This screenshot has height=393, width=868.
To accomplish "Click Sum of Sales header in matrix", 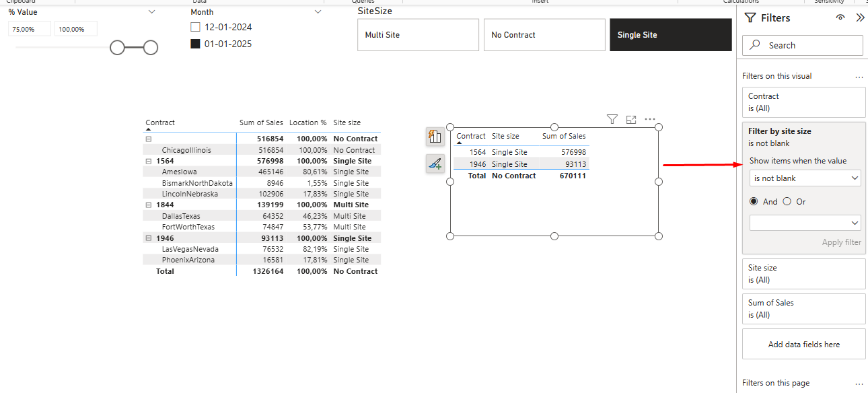I will pos(261,122).
